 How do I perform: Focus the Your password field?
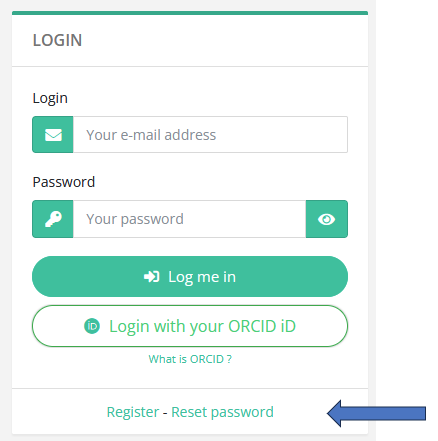point(189,219)
